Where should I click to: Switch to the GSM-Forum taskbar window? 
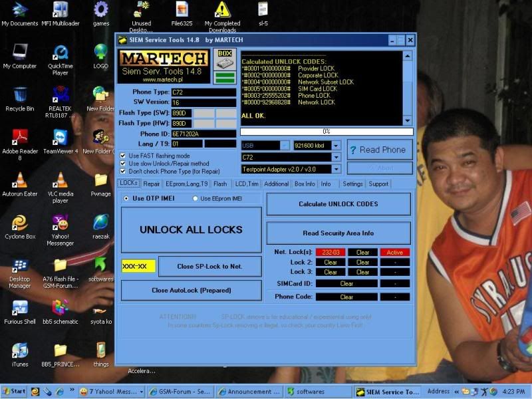pos(180,392)
